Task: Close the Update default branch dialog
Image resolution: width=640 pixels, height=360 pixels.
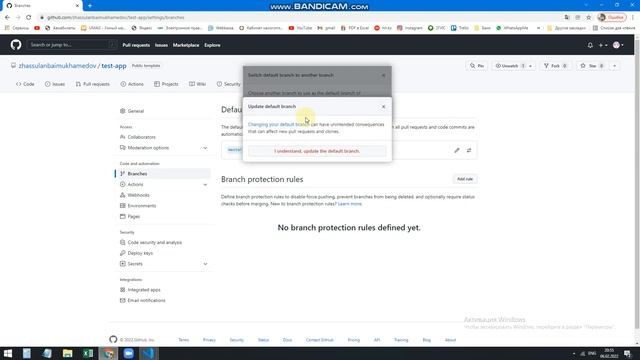Action: [383, 107]
